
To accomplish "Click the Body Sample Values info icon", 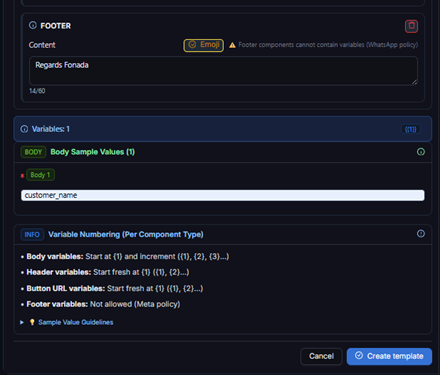I will point(421,152).
